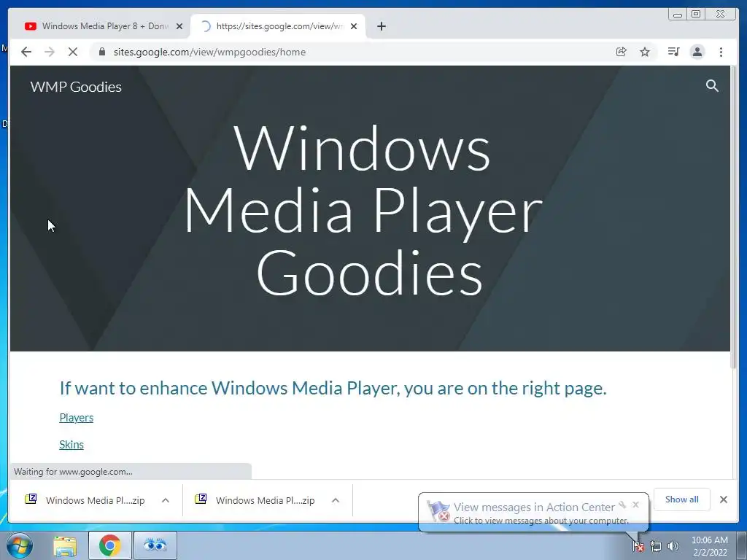Open the Skins link
Screen dimensions: 747x560
(71, 444)
